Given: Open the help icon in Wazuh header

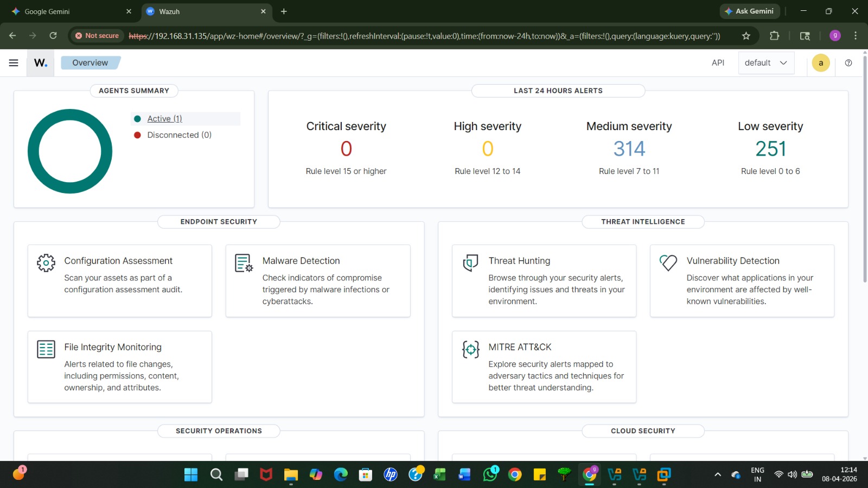Looking at the screenshot, I should click(848, 63).
